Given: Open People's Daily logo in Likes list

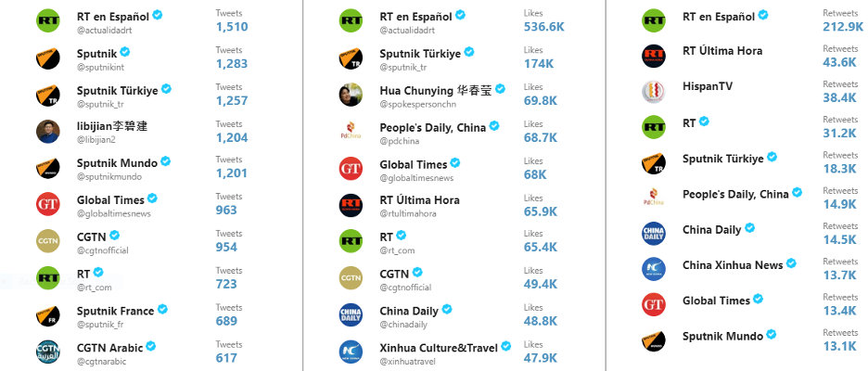Looking at the screenshot, I should (x=351, y=132).
